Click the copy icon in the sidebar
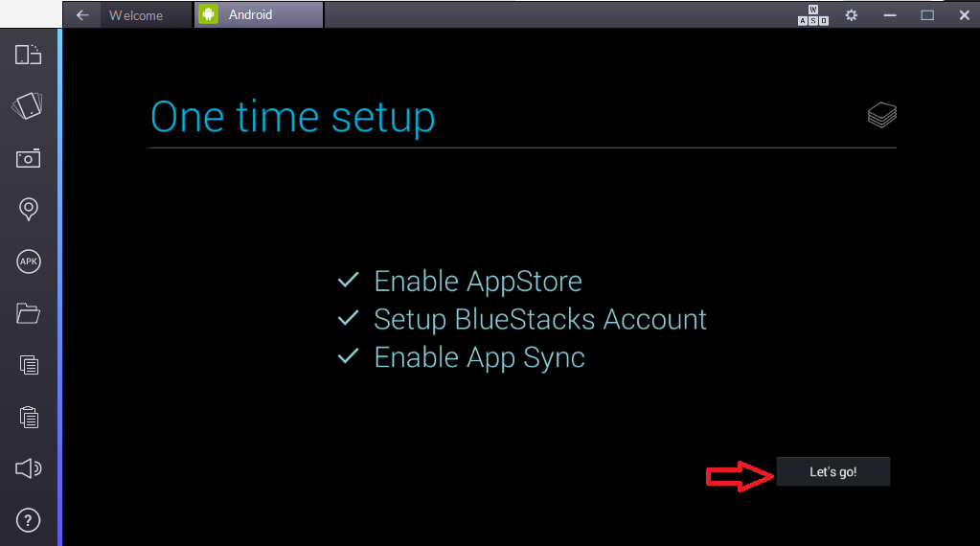 [x=29, y=365]
